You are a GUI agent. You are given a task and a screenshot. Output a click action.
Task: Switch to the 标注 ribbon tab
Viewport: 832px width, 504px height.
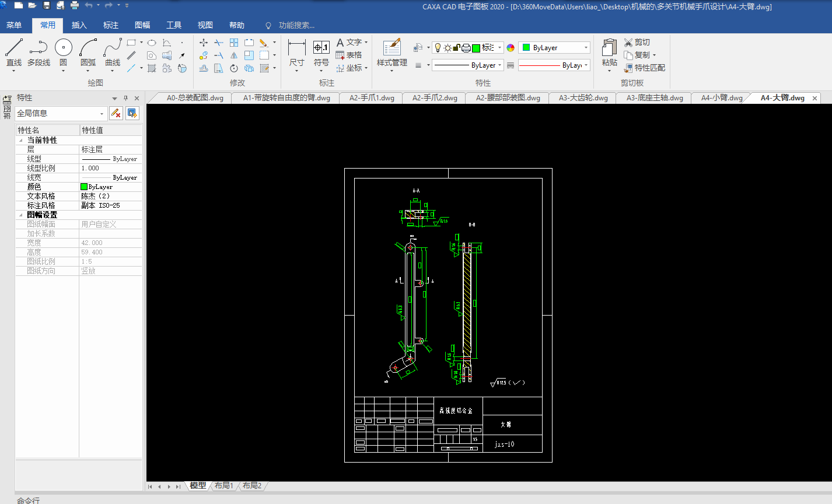point(110,25)
